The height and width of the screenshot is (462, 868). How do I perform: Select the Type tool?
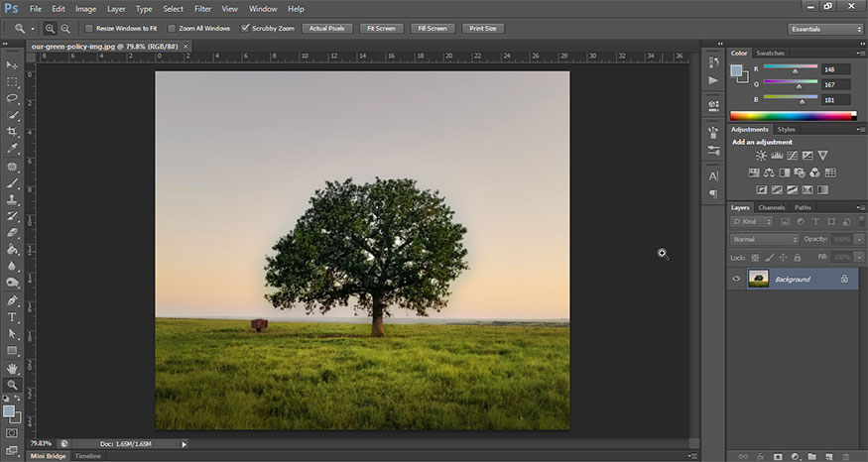pyautogui.click(x=13, y=317)
